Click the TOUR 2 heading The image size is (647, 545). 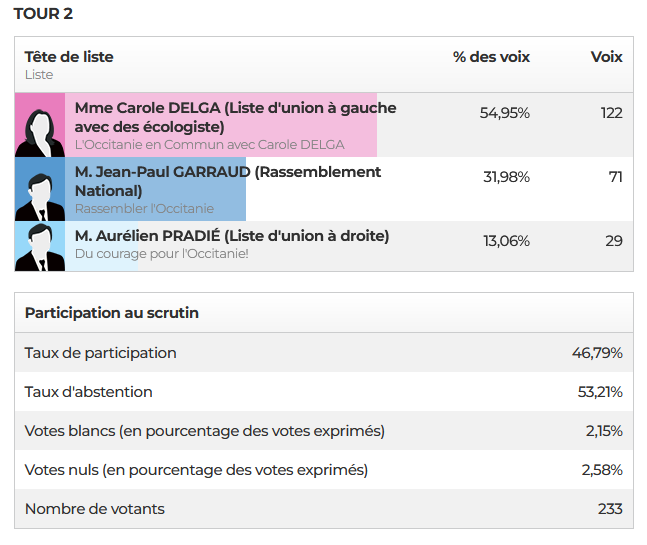pyautogui.click(x=43, y=14)
